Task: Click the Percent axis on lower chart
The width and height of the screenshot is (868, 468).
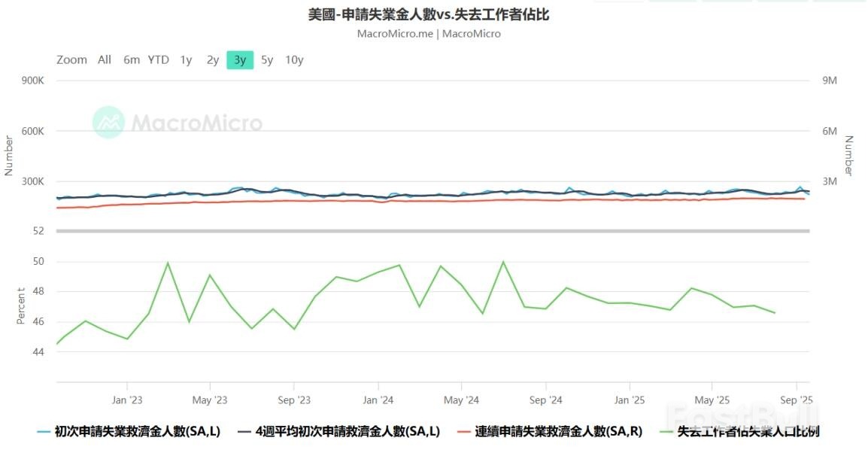Action: 20,305
